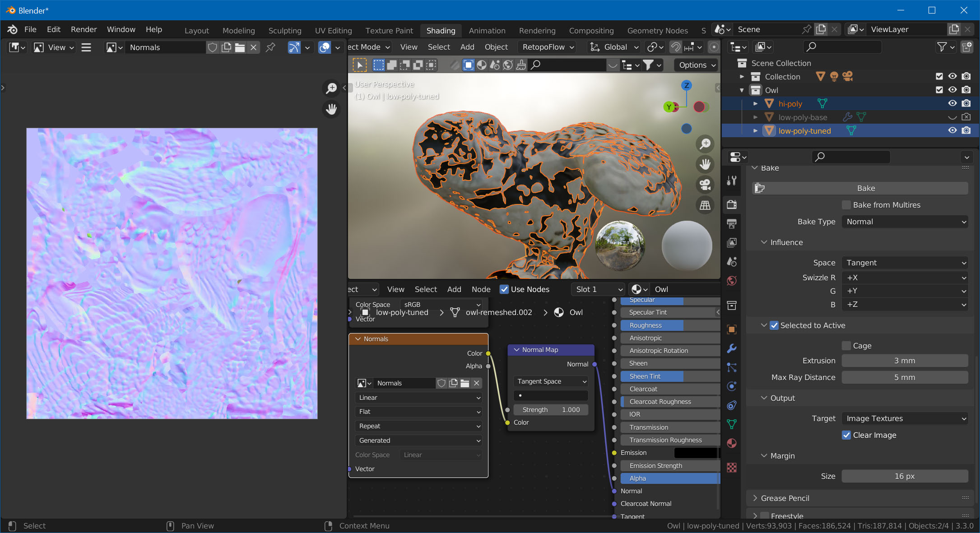980x533 pixels.
Task: Adjust the Extrusion 3 mm field
Action: coord(905,361)
